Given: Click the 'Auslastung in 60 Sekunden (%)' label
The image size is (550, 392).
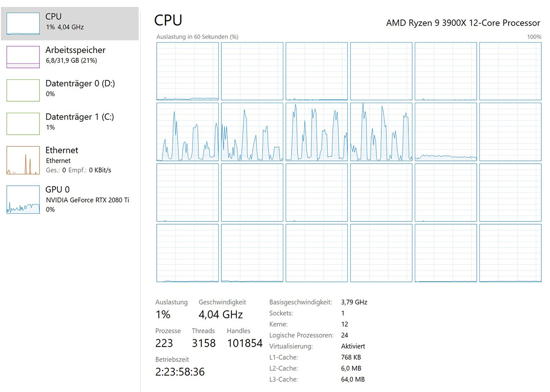Looking at the screenshot, I should (x=198, y=37).
